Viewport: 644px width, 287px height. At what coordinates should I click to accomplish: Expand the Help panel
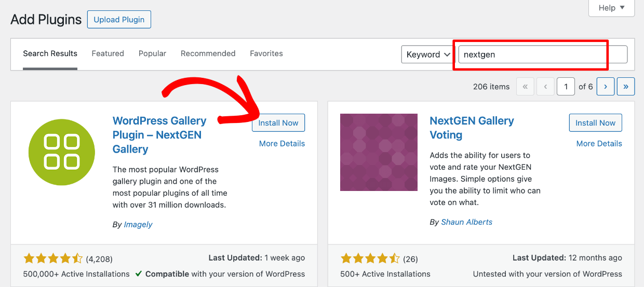pos(611,8)
